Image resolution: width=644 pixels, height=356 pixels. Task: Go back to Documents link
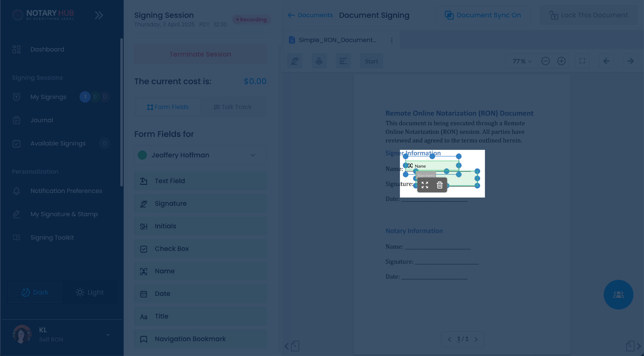(x=310, y=15)
